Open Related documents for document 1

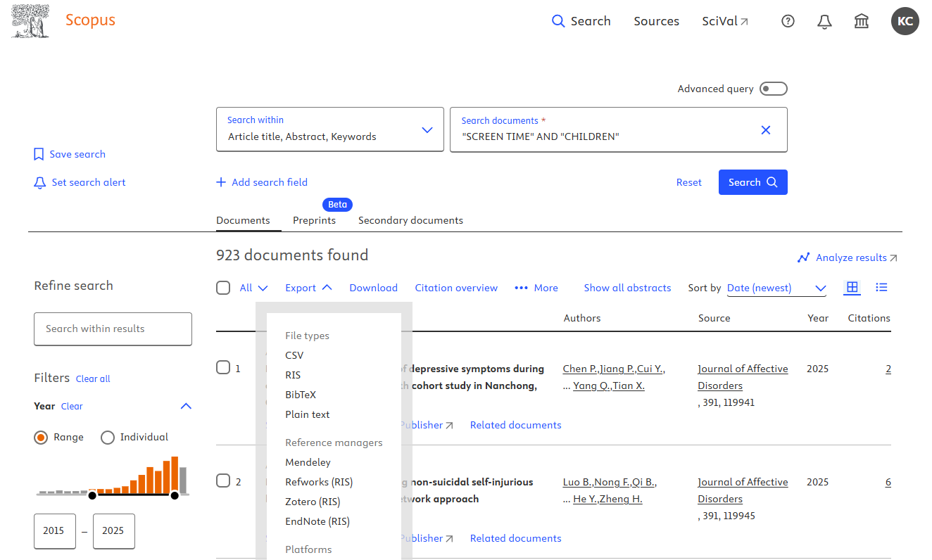point(515,425)
